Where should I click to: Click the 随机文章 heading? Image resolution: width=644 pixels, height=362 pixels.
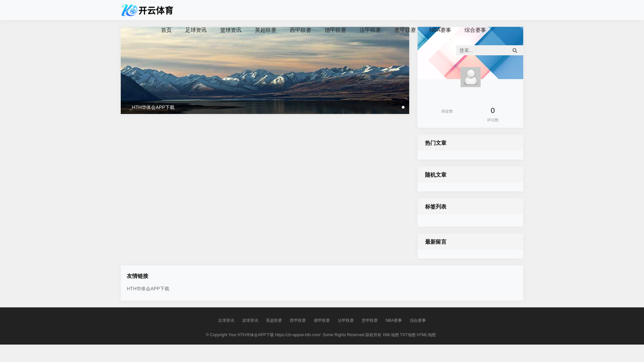coord(436,175)
